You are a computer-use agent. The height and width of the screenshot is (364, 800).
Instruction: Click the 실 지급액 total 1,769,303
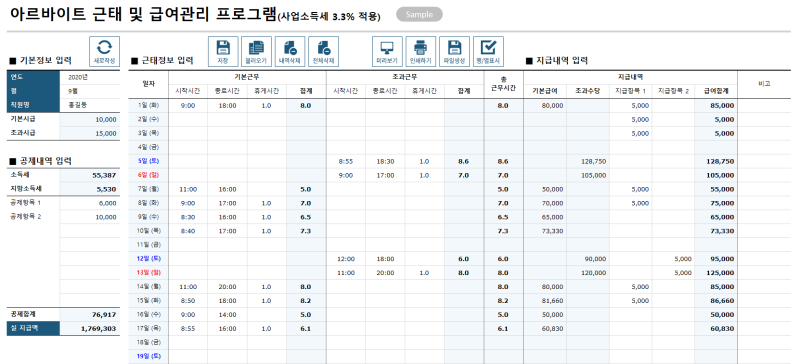[90, 328]
